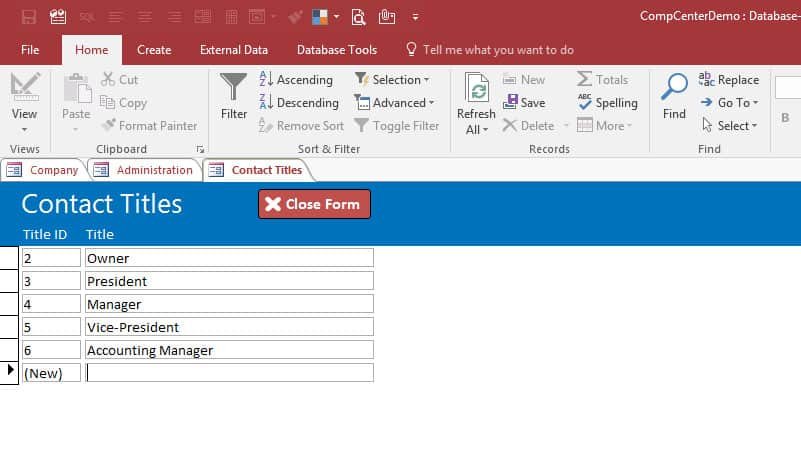
Task: Click the Refresh All icon
Action: [x=477, y=88]
